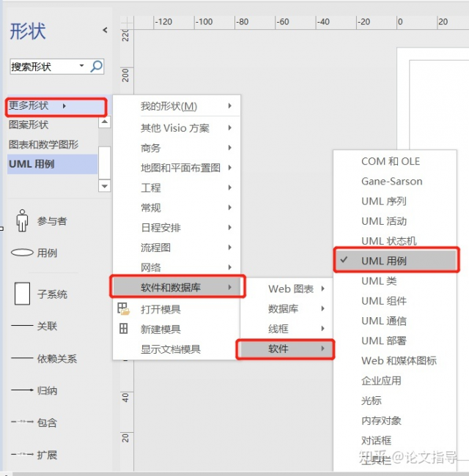Open the Web 图表 submenu
Image resolution: width=469 pixels, height=476 pixels.
[x=287, y=289]
